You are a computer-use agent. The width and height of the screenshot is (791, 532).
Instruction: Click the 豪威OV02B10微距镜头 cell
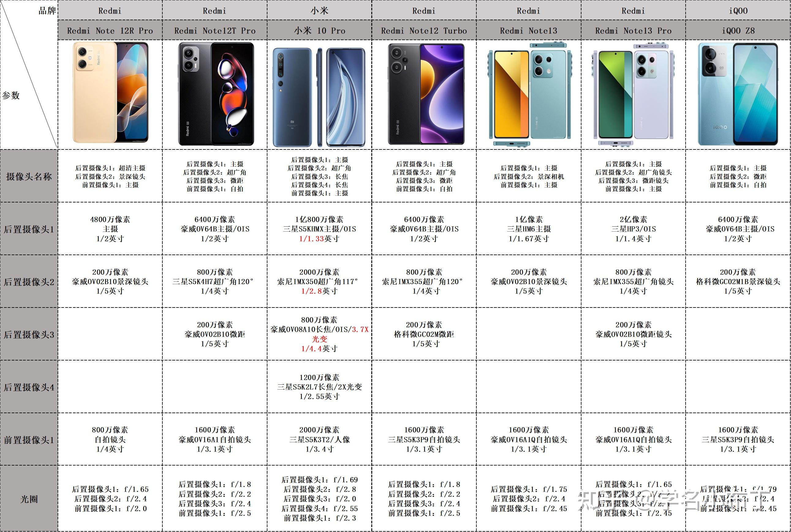633,334
